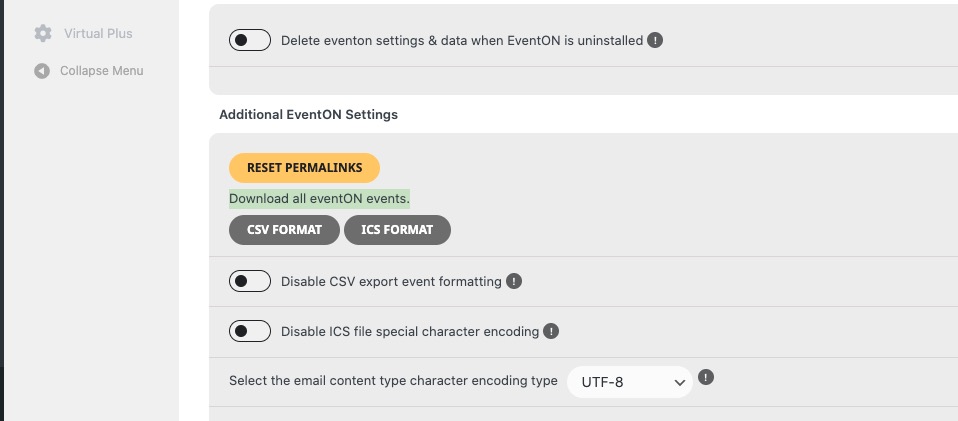Toggle Disable ICS file special character encoding
Viewport: 958px width, 421px height.
(x=250, y=331)
